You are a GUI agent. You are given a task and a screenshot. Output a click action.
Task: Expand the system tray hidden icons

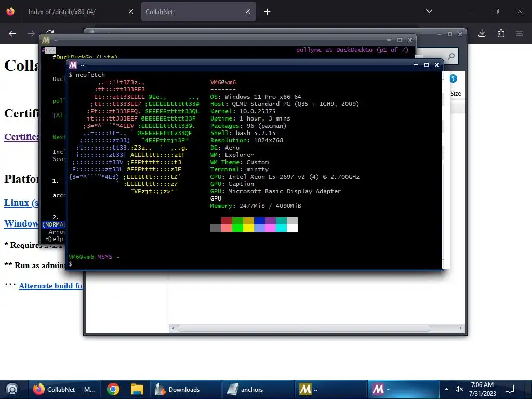pyautogui.click(x=446, y=389)
